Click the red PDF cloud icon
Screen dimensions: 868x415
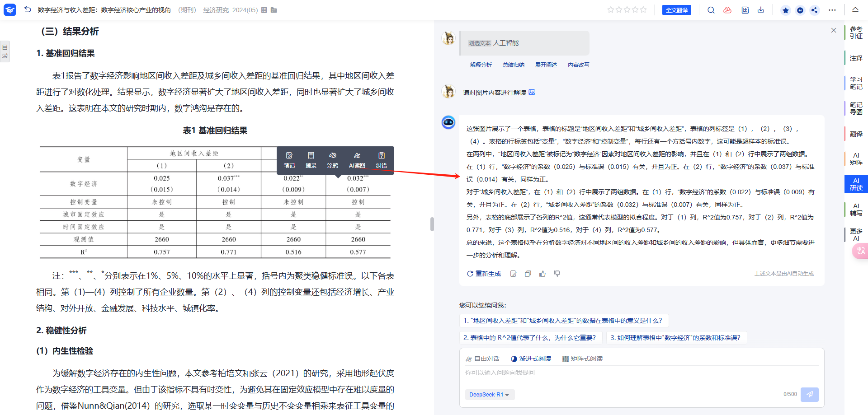click(x=727, y=10)
